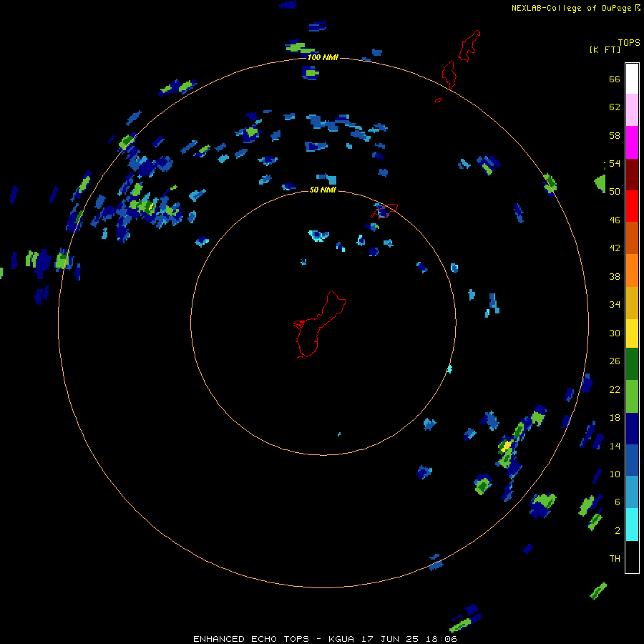Viewport: 644px width, 644px height.
Task: Click the medium blue 10-14 legend swatch
Action: [x=632, y=460]
